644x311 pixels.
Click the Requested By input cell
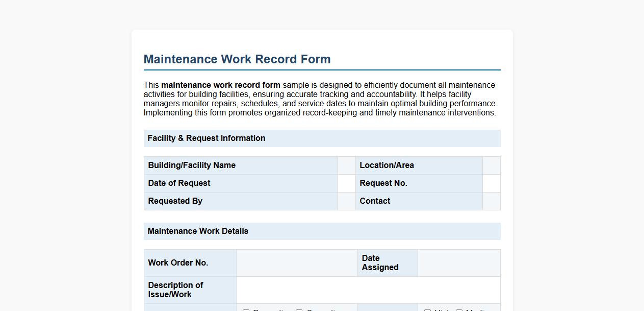(346, 201)
